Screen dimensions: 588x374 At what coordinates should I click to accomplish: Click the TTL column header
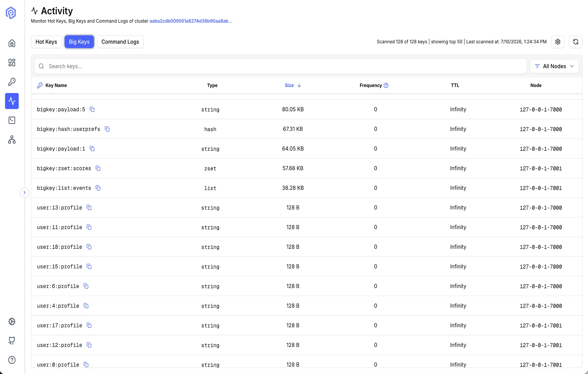pyautogui.click(x=455, y=85)
